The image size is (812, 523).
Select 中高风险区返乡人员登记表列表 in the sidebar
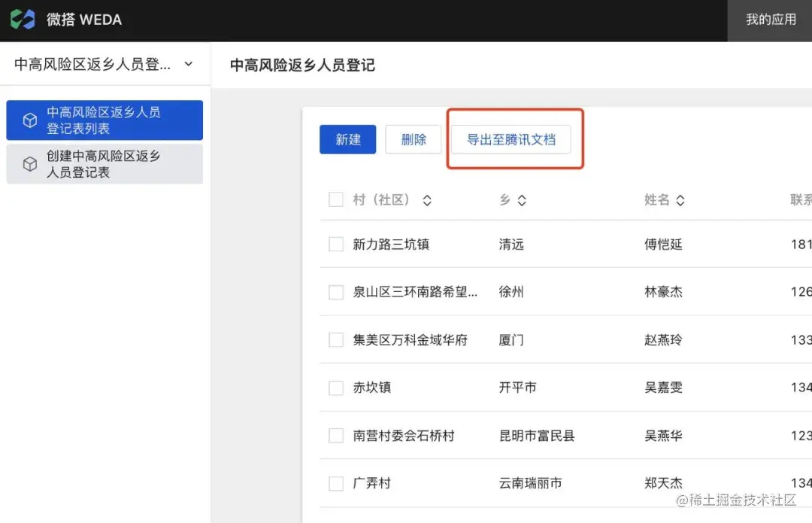[x=105, y=120]
